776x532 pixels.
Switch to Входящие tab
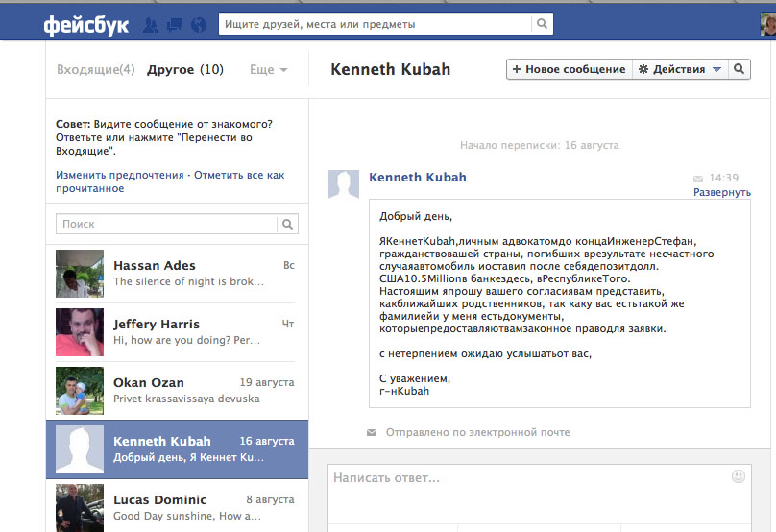[95, 69]
